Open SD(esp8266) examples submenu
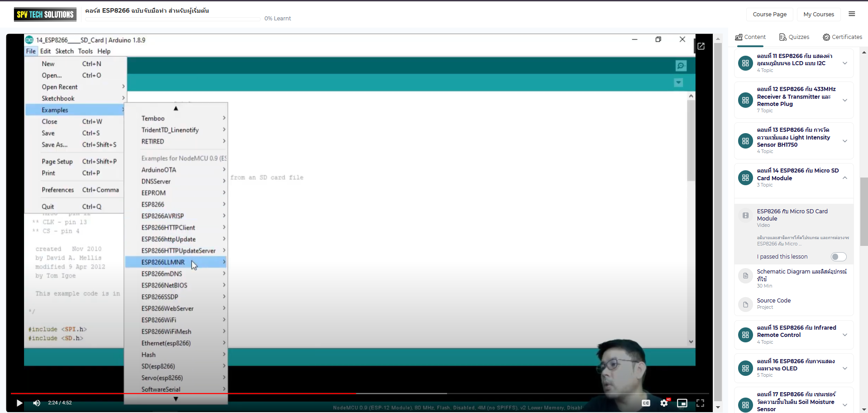Image resolution: width=868 pixels, height=413 pixels. pos(176,366)
